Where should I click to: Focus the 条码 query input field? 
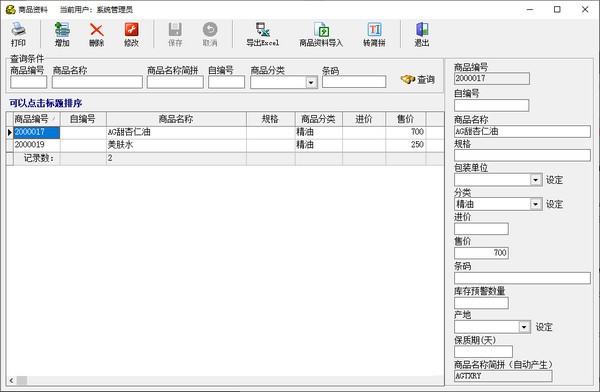[x=354, y=82]
